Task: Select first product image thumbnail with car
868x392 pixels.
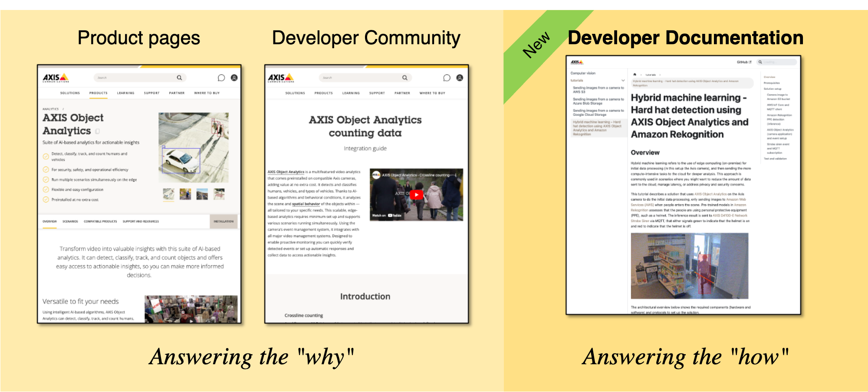Action: pyautogui.click(x=168, y=194)
